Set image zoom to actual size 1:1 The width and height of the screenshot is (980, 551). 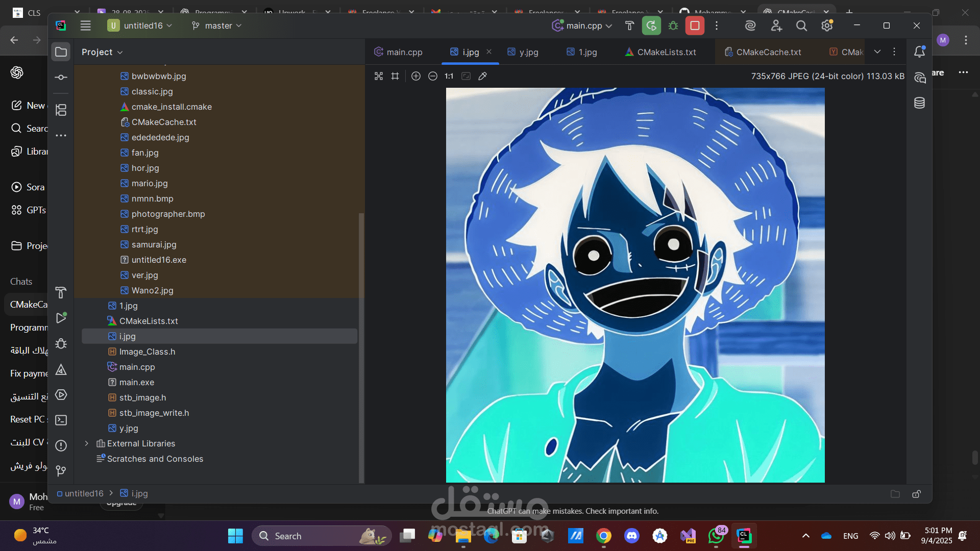(x=449, y=76)
